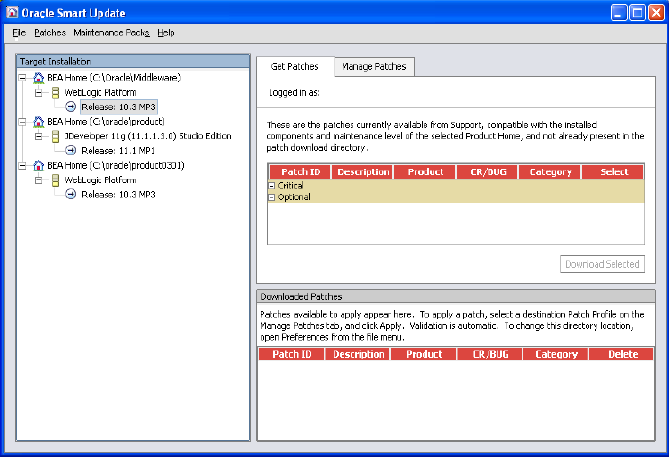Open the File menu
Viewport: 669px width, 457px height.
(19, 33)
